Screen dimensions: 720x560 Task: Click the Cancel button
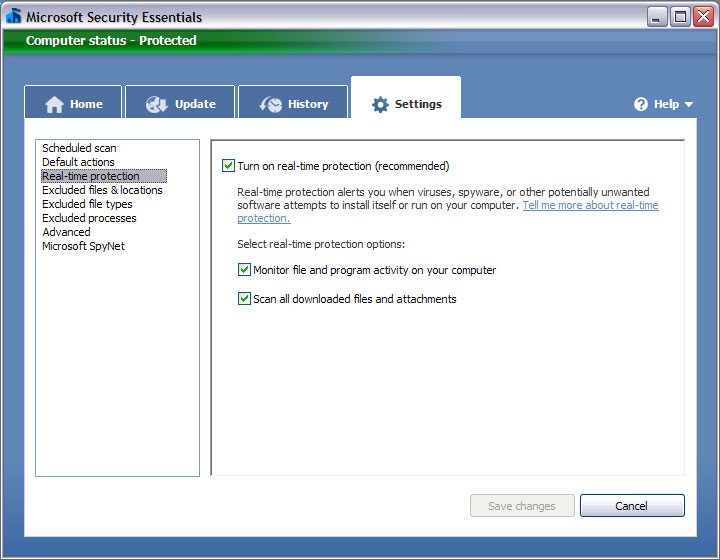[x=632, y=506]
